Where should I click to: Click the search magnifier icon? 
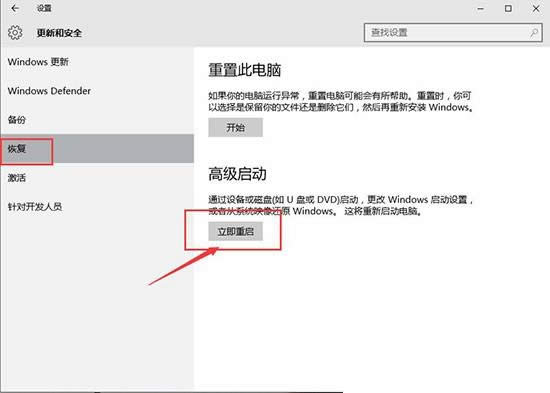click(534, 33)
